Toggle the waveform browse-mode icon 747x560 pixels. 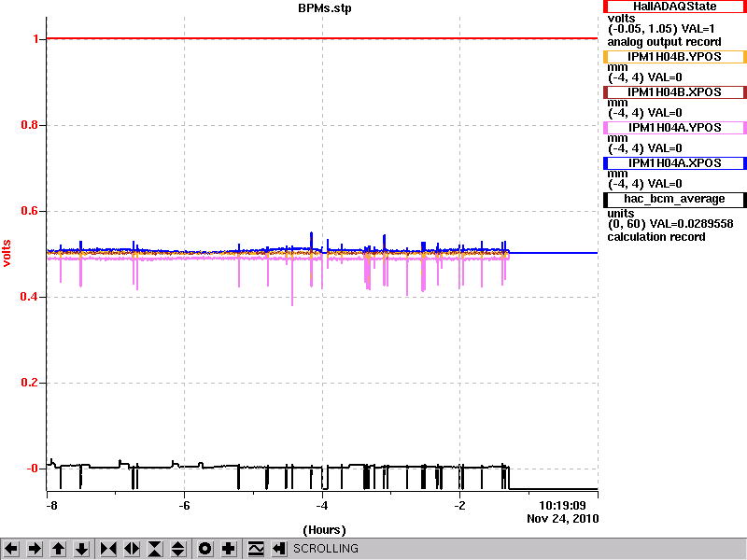pos(256,549)
